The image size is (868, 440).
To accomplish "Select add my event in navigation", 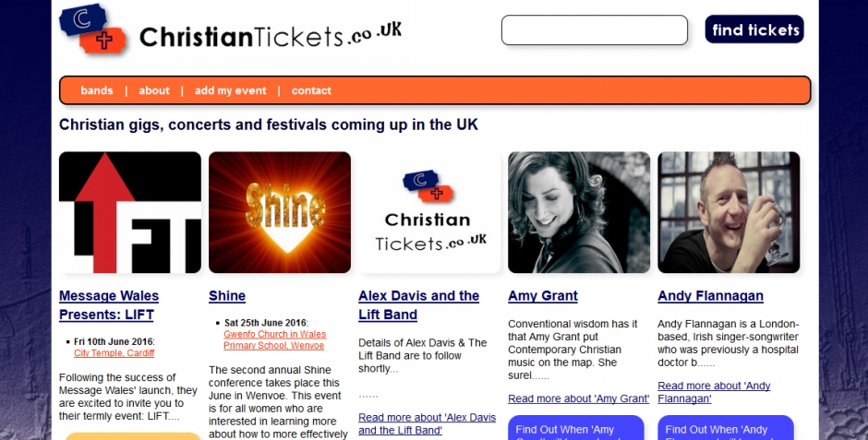I will pyautogui.click(x=230, y=90).
